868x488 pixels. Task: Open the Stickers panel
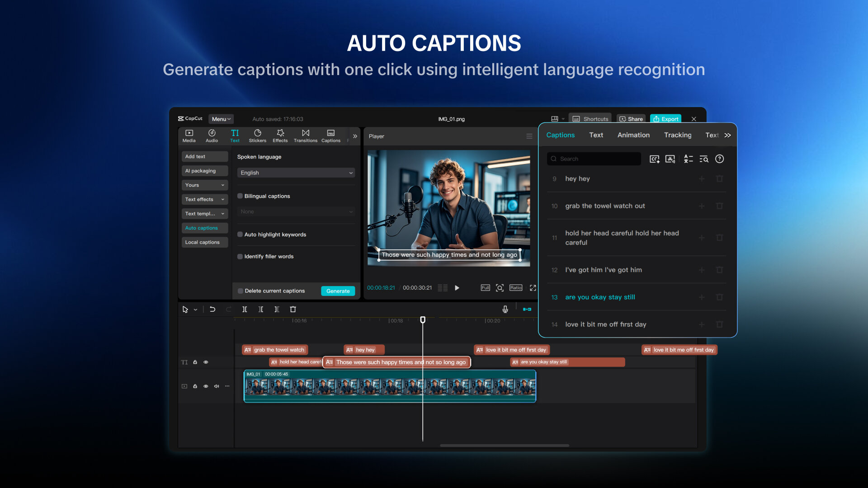(x=257, y=136)
